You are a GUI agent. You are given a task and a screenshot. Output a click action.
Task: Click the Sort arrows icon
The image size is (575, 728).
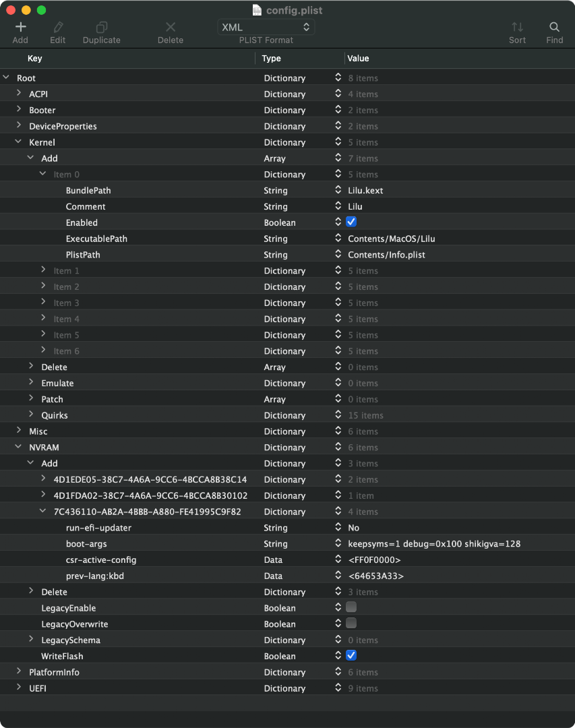[517, 28]
